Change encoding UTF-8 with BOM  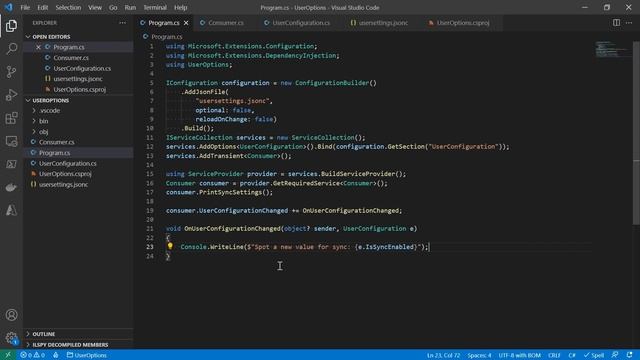click(519, 355)
